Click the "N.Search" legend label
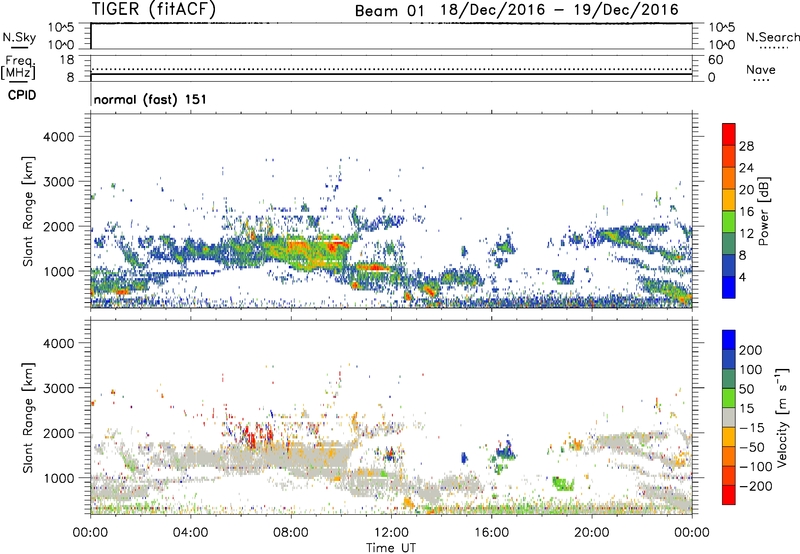800x554 pixels. [x=772, y=37]
